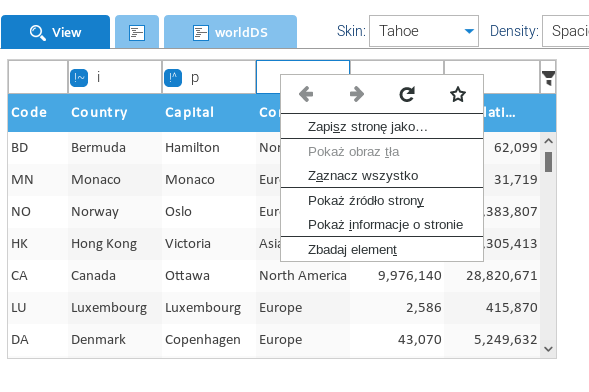
Task: Click the Bookmark star icon in the context menu
Action: pyautogui.click(x=458, y=94)
